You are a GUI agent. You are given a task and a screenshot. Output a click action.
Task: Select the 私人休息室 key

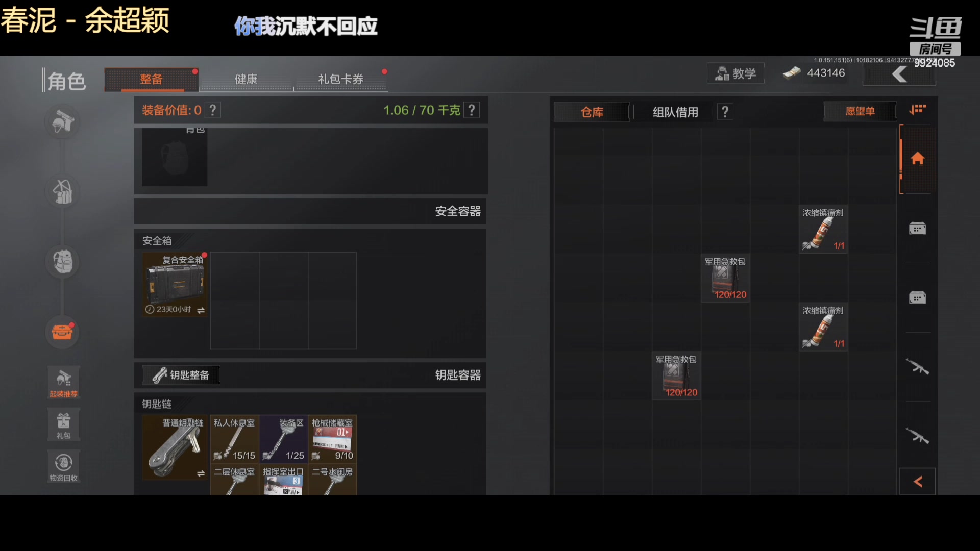[x=234, y=439]
